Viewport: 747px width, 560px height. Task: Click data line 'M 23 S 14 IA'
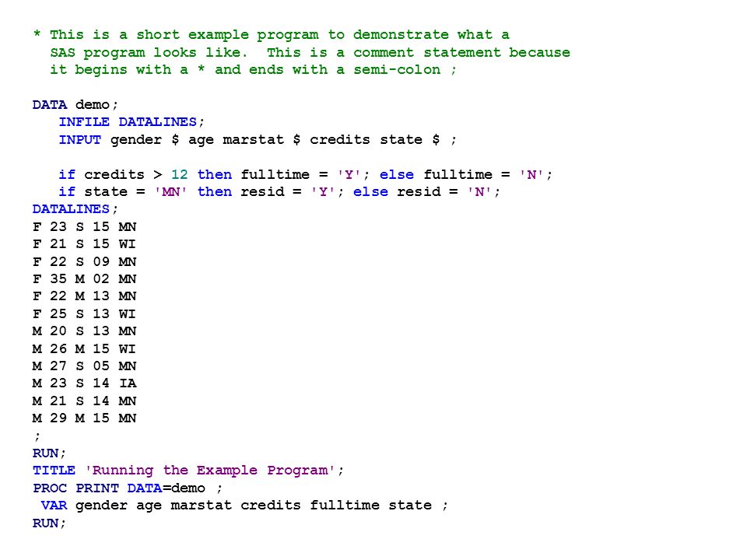(84, 383)
